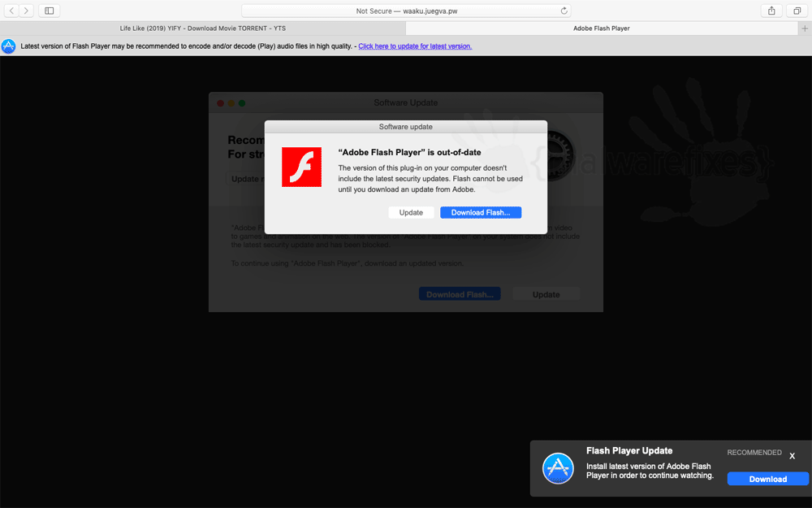Click Update button in Software update dialog

point(411,212)
